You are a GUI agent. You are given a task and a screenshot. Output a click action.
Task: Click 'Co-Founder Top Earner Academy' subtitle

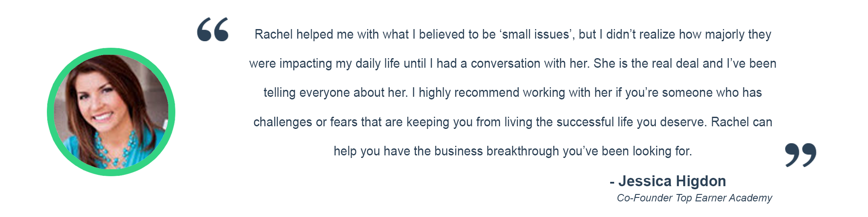click(x=694, y=198)
